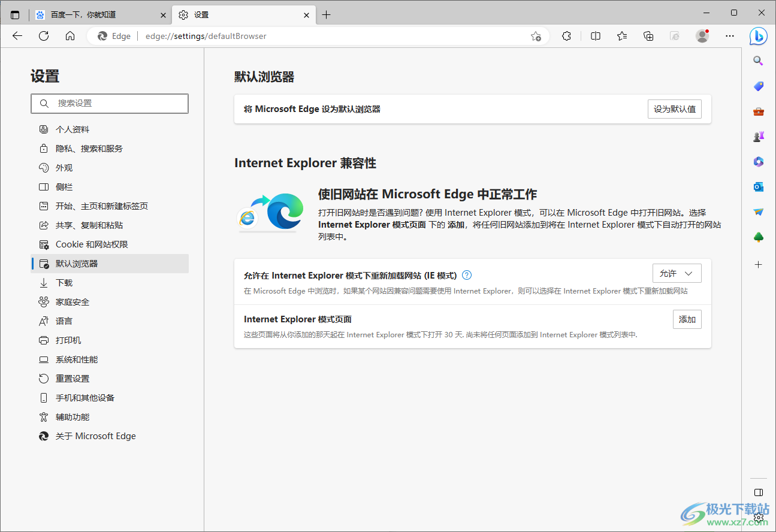Open the sidebar Search icon

(x=759, y=61)
